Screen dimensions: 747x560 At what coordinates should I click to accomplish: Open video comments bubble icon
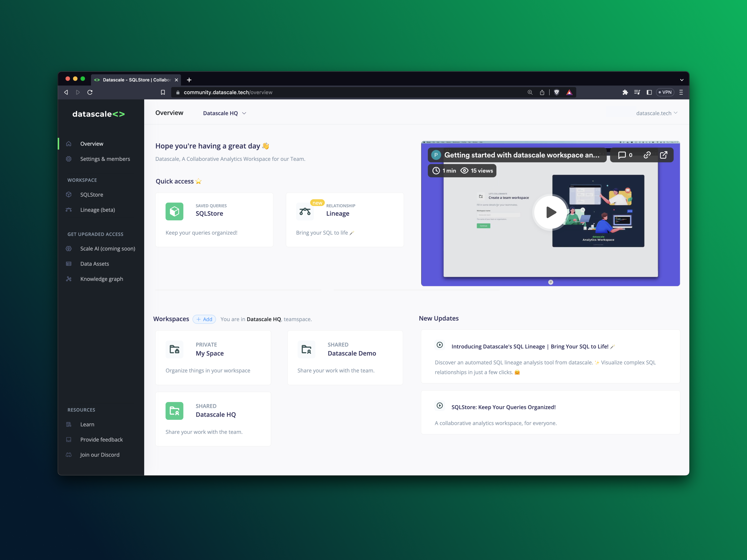click(622, 155)
